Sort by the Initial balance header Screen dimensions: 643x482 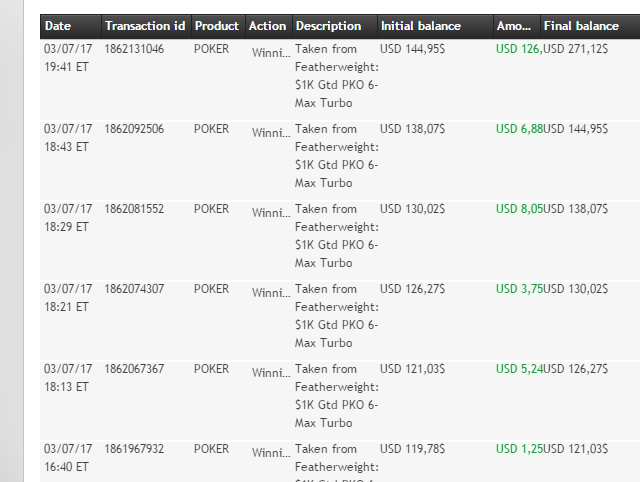coord(421,26)
